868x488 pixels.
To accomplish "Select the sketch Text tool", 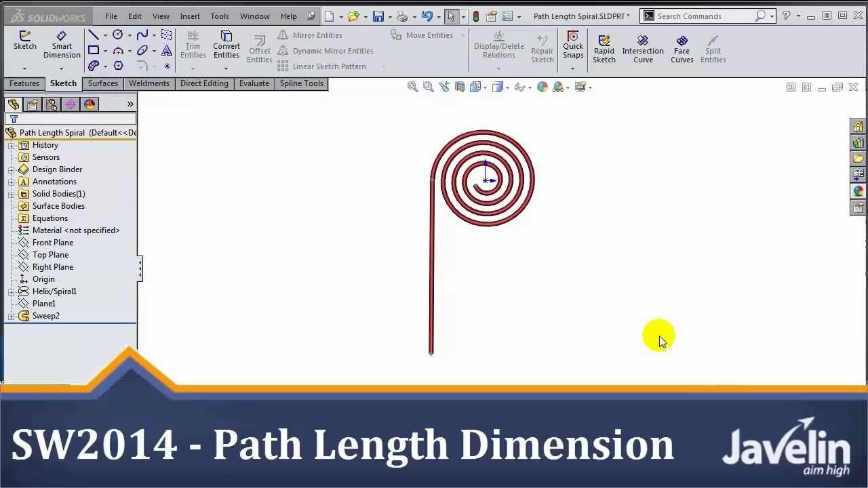I will 167,50.
